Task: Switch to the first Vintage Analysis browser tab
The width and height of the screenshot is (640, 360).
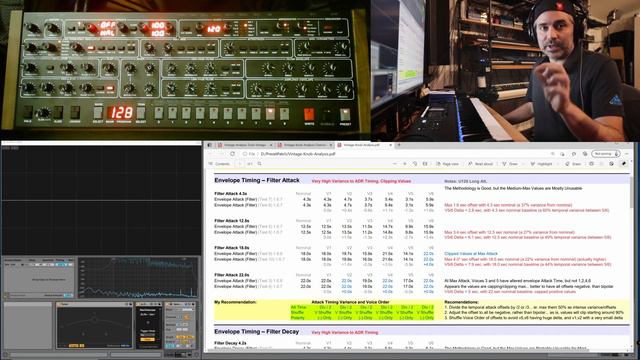Action: [x=244, y=145]
